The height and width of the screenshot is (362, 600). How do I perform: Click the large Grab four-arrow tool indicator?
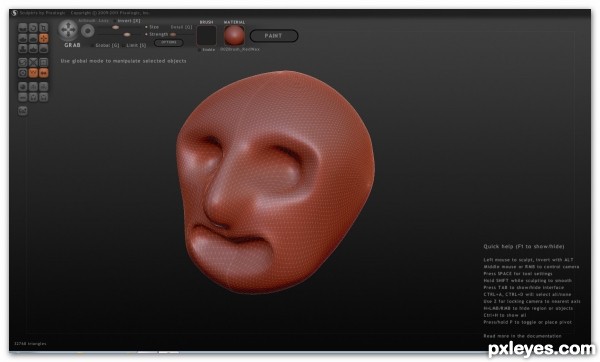click(68, 30)
